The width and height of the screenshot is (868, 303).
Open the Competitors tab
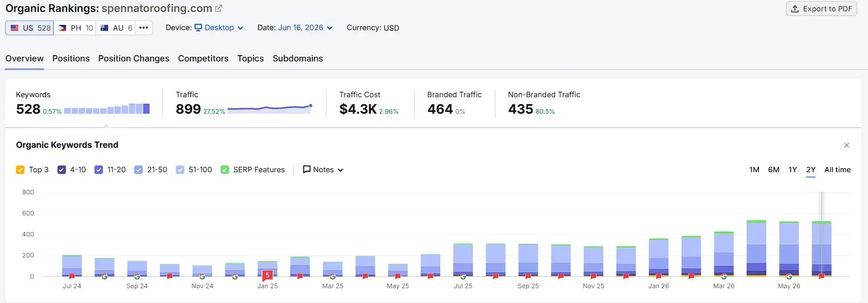pos(203,59)
